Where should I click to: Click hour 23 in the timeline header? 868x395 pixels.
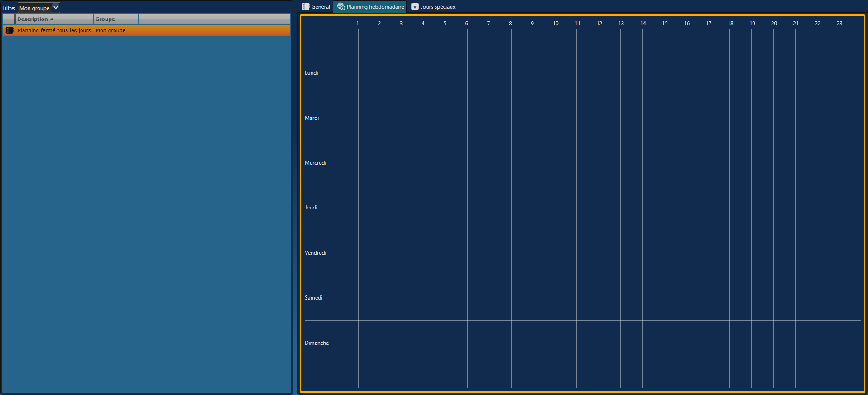(x=839, y=24)
